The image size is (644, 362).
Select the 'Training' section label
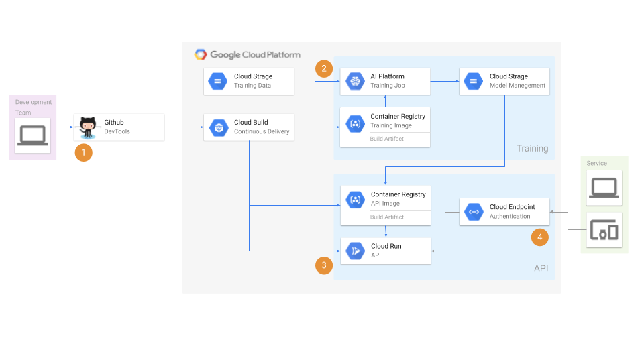pyautogui.click(x=532, y=149)
